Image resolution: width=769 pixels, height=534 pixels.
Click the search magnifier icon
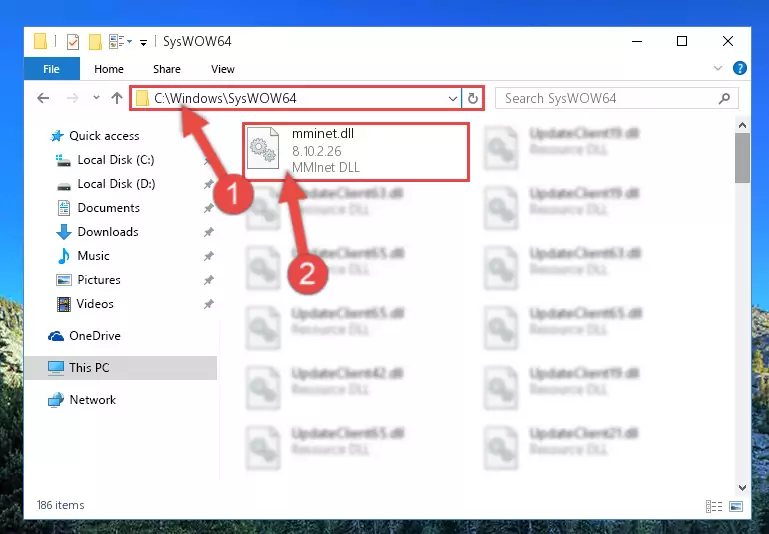point(724,99)
